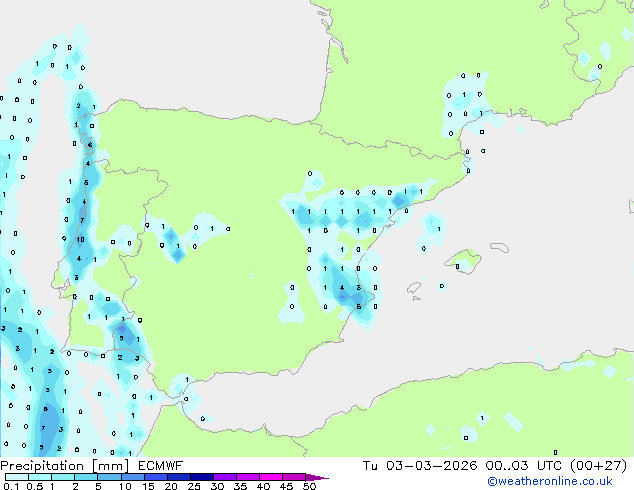
Task: Click the Menorca island outline
Action: [499, 247]
